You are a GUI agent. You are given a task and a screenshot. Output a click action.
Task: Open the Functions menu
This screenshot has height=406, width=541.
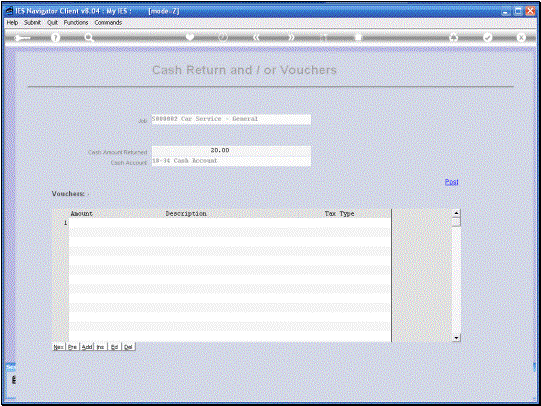[76, 22]
